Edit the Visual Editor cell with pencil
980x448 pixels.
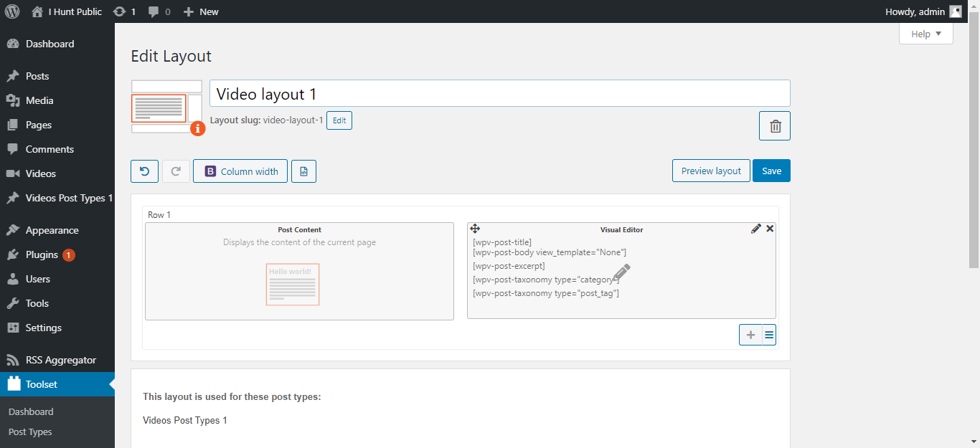(x=756, y=229)
